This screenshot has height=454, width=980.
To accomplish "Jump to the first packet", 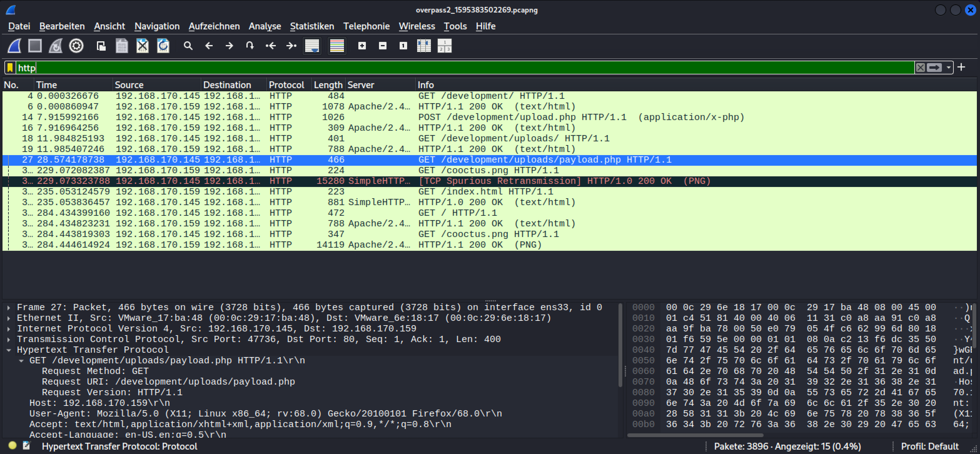I will pyautogui.click(x=270, y=46).
